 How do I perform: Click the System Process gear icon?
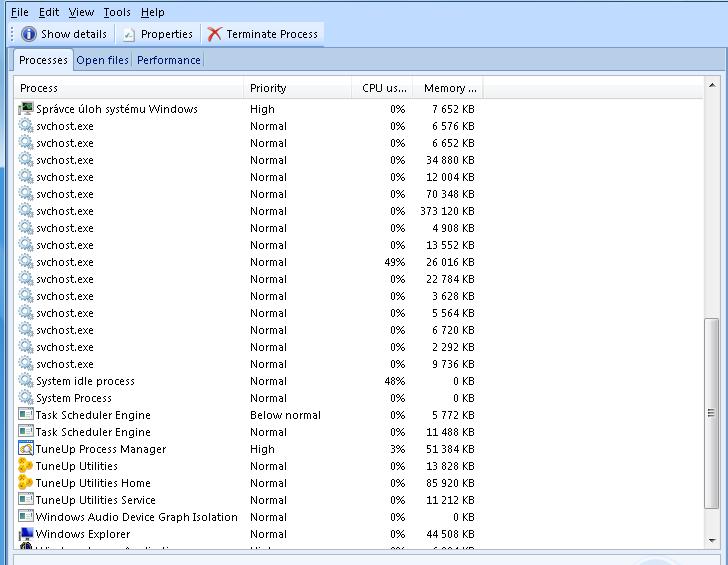pyautogui.click(x=26, y=397)
